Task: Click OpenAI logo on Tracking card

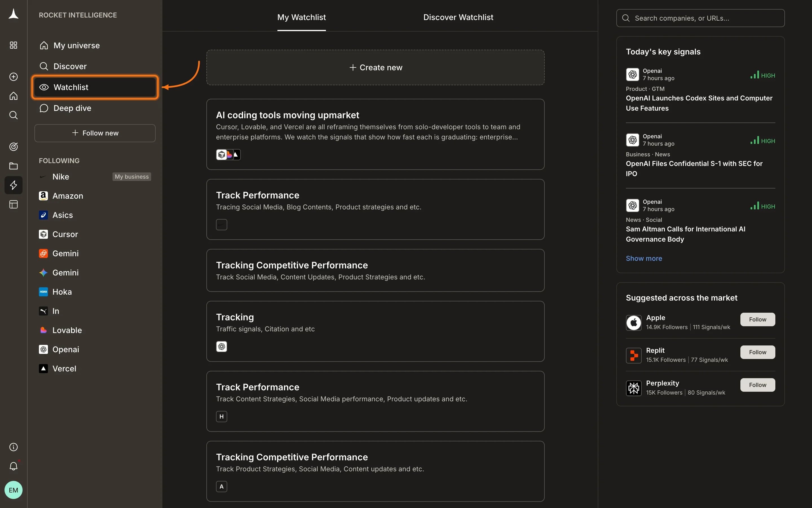Action: point(221,346)
